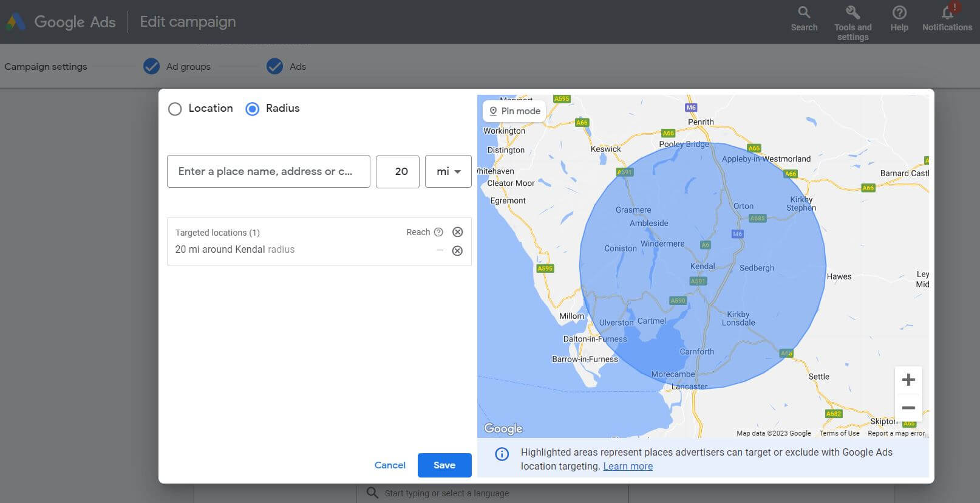Click Report a map error link
The width and height of the screenshot is (980, 503).
point(896,433)
